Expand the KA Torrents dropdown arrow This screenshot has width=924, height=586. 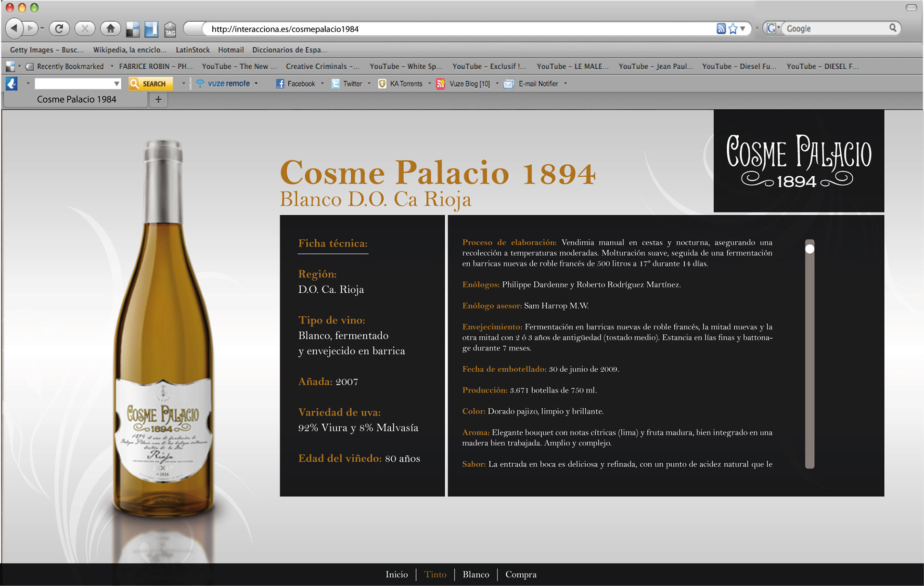click(429, 84)
